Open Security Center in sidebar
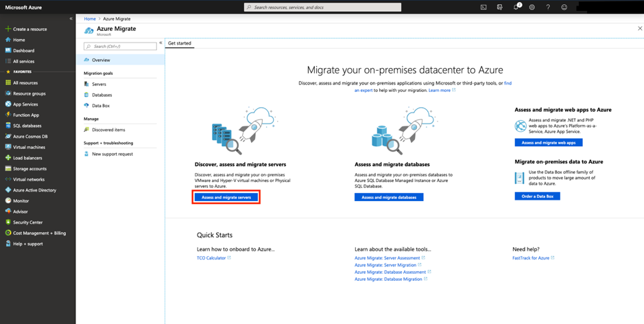This screenshot has width=644, height=324. [x=27, y=222]
